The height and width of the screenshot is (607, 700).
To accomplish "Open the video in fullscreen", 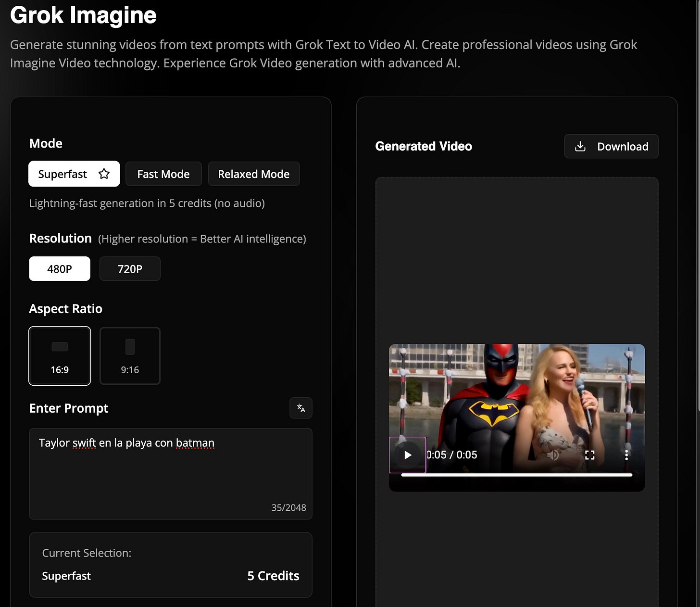I will point(590,455).
